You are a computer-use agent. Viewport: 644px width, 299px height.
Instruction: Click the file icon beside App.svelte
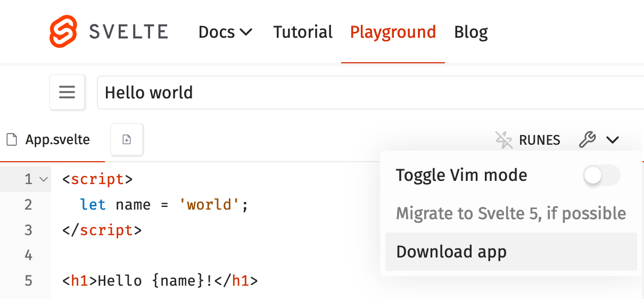pos(11,140)
